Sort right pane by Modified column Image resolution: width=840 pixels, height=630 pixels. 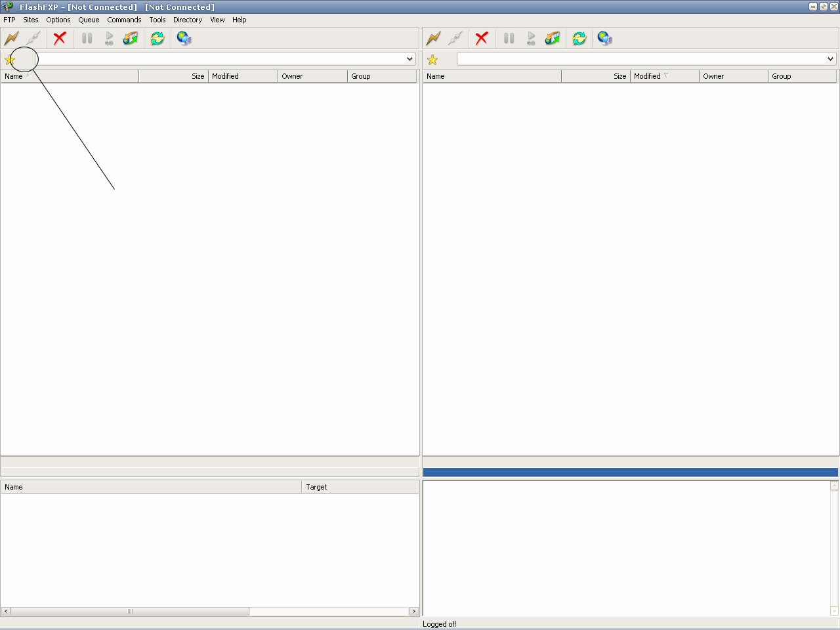point(663,76)
